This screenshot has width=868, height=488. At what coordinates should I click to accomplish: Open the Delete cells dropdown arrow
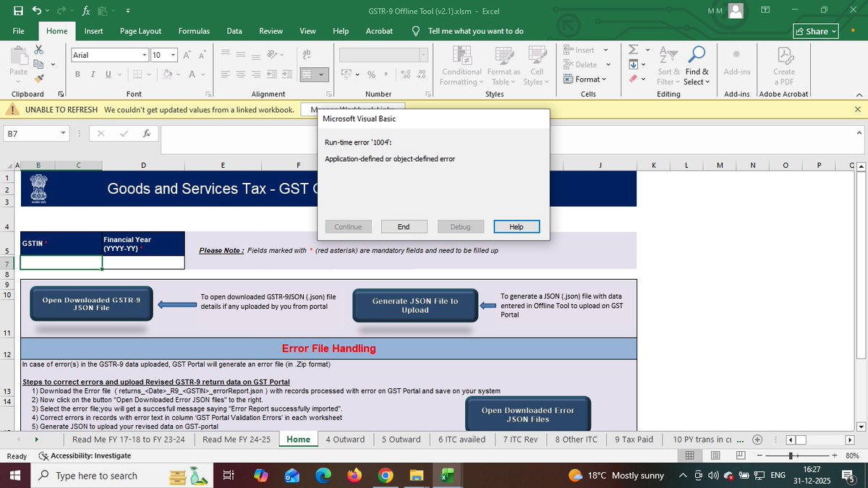tap(607, 64)
